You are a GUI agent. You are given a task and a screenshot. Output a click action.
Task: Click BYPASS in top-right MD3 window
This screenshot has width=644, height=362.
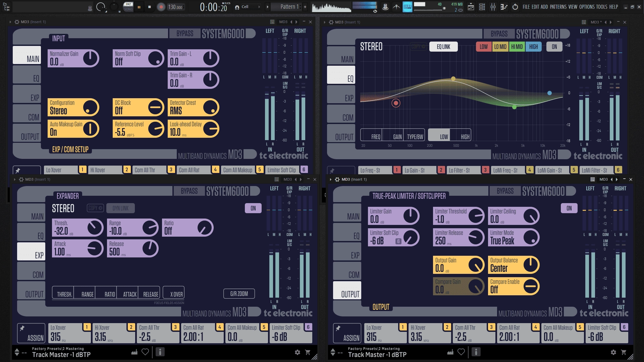[499, 34]
